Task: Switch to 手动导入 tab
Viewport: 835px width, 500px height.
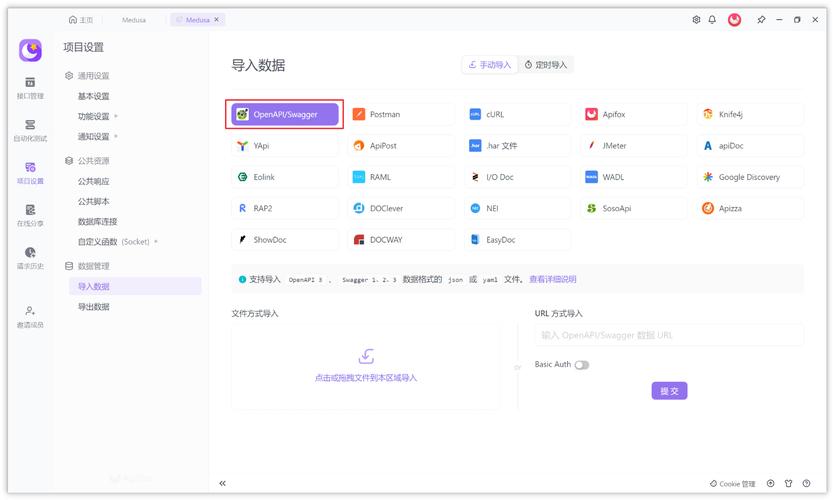Action: point(490,65)
